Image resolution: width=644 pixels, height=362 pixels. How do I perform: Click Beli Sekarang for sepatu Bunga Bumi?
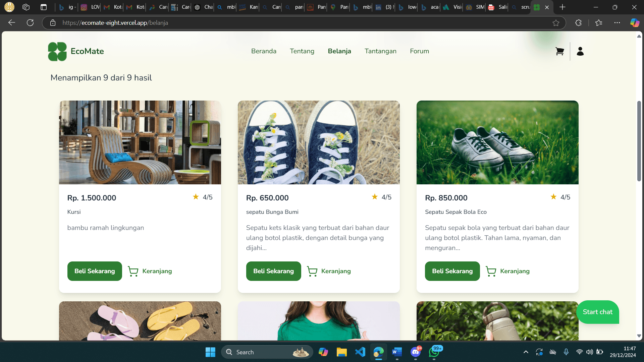tap(273, 271)
